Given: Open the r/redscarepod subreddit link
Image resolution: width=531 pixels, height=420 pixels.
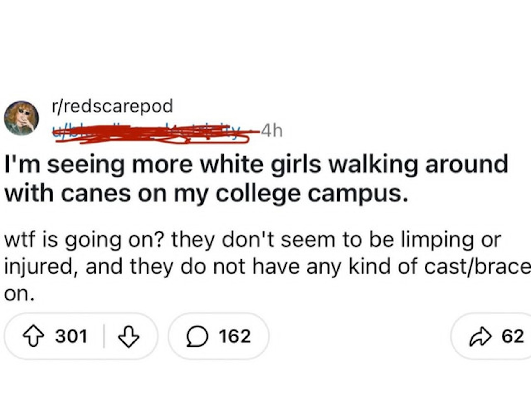Looking at the screenshot, I should point(112,106).
